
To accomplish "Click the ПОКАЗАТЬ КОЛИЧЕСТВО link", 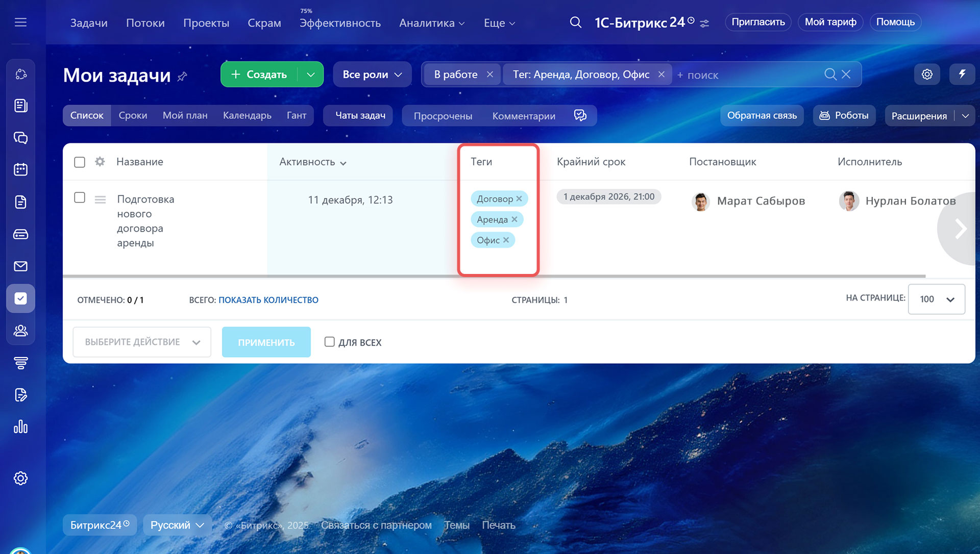I will click(268, 300).
